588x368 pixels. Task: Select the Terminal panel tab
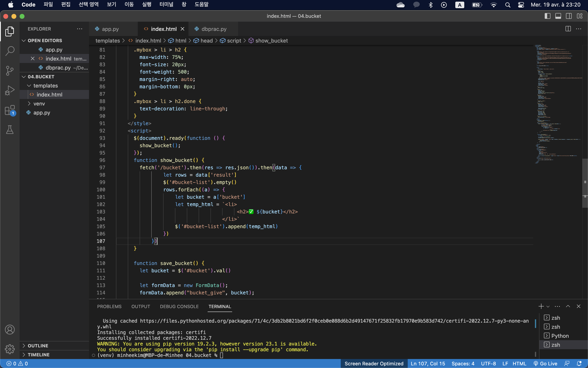pos(220,306)
